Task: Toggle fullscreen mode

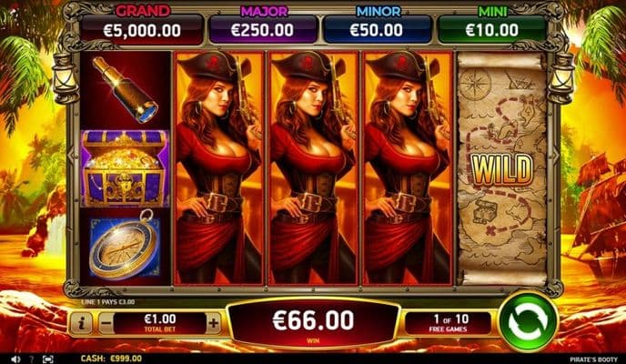Action: (x=47, y=359)
